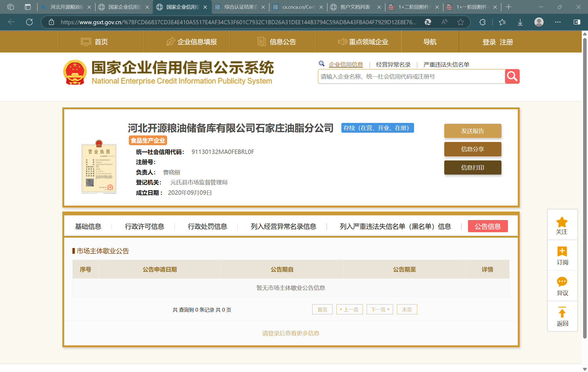Close the 客户文档列表 tab

pyautogui.click(x=379, y=7)
